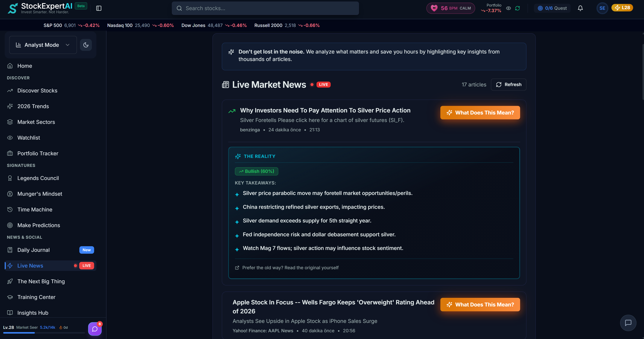Toggle the sidebar collapse button

pos(98,8)
